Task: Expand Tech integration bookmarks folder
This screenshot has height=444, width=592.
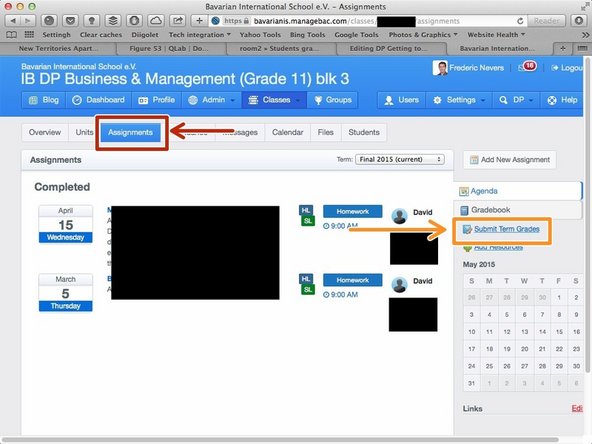Action: point(200,35)
